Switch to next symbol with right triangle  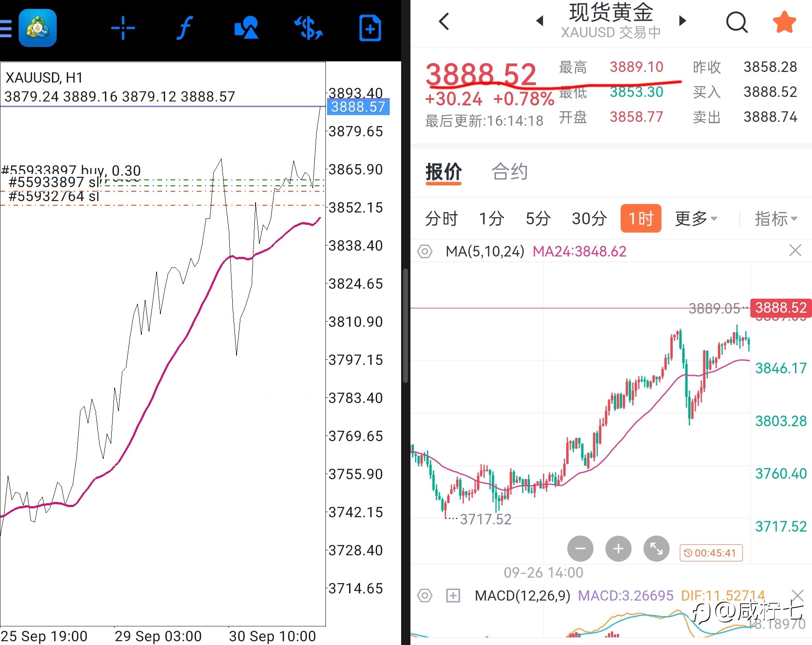click(682, 21)
